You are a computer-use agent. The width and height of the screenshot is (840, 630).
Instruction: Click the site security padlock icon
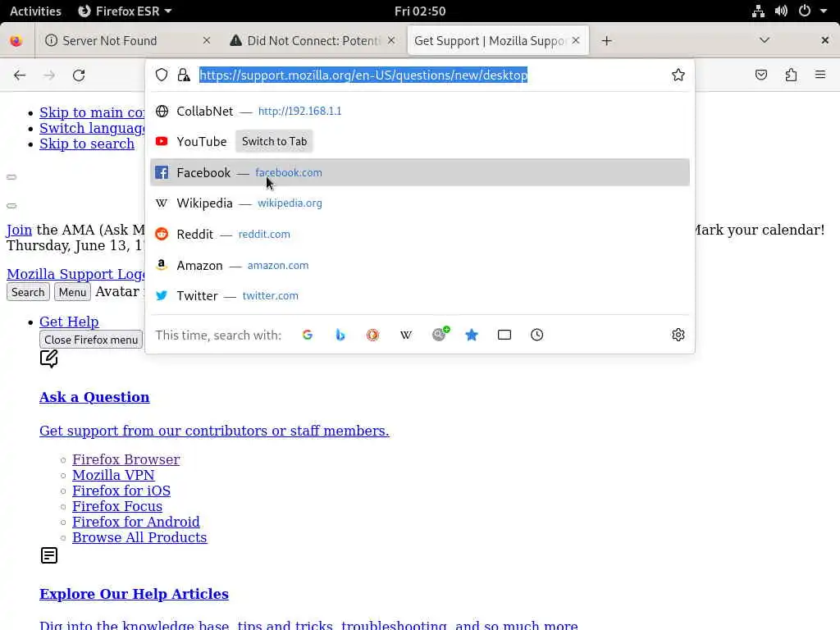[184, 75]
